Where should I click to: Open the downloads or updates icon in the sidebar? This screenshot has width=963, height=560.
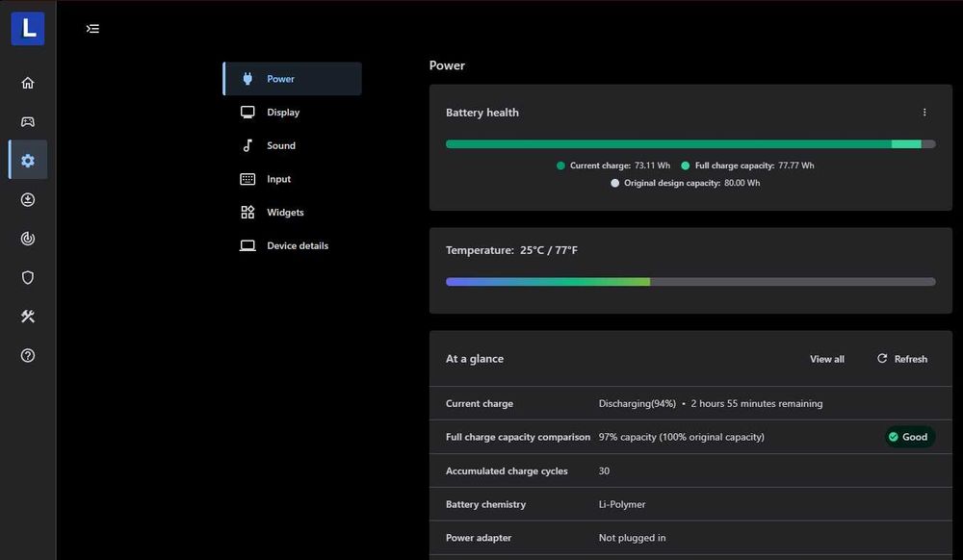point(28,199)
